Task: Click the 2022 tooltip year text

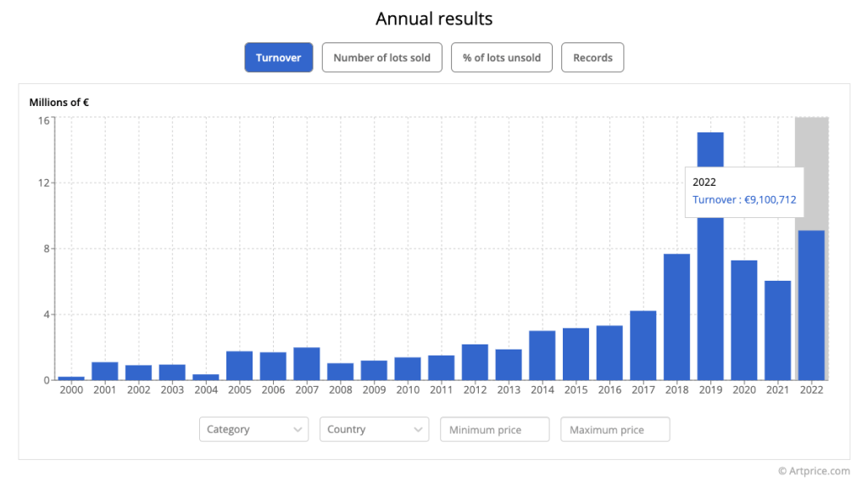Action: coord(704,182)
